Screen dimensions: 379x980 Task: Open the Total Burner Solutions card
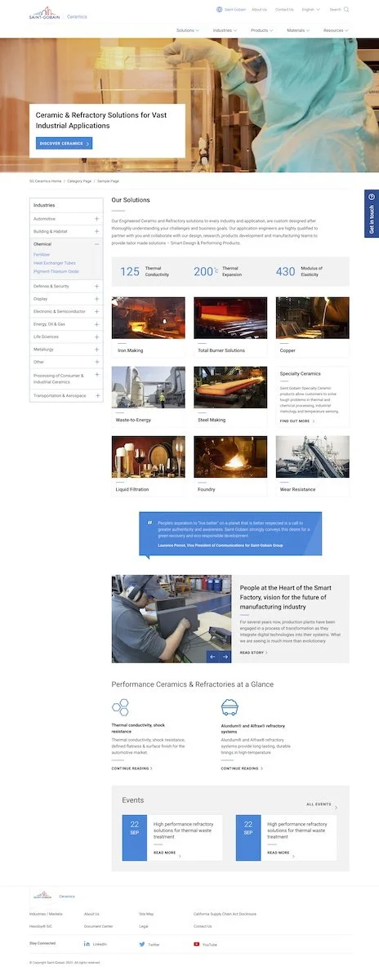230,327
